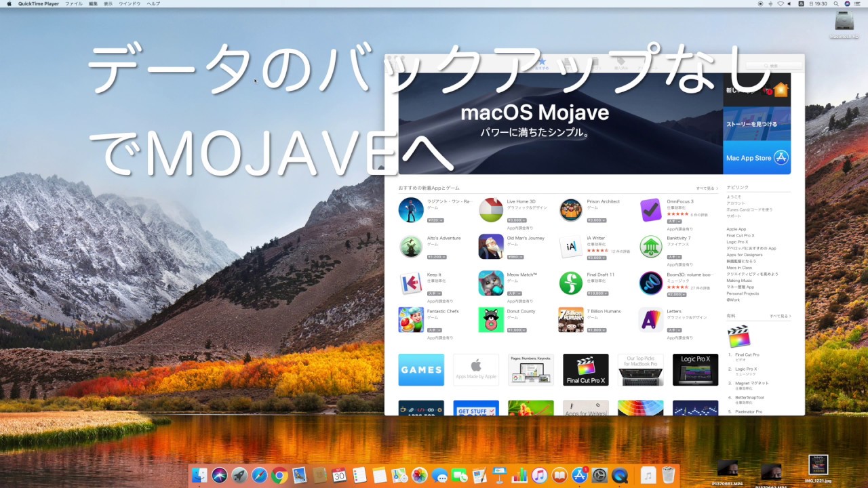Expand the ¥3,600 price dropdown for Prison Architect

596,220
